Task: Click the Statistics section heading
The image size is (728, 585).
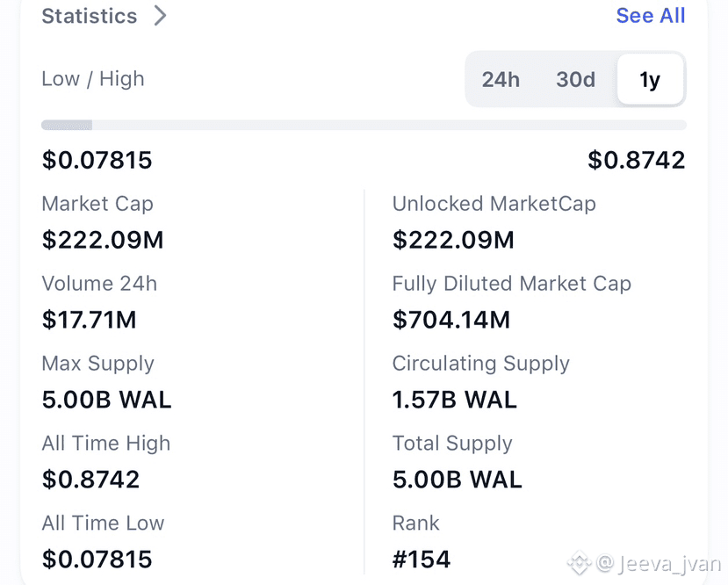Action: click(x=90, y=16)
